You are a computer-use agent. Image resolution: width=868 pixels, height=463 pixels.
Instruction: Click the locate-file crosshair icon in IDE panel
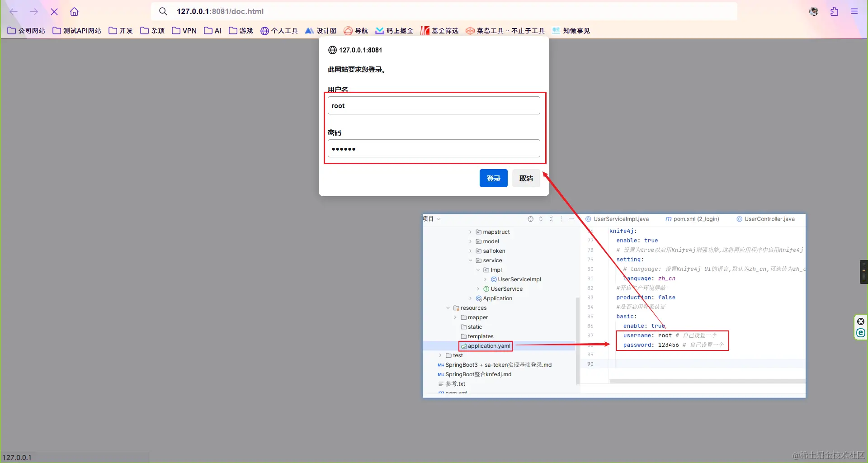click(530, 219)
